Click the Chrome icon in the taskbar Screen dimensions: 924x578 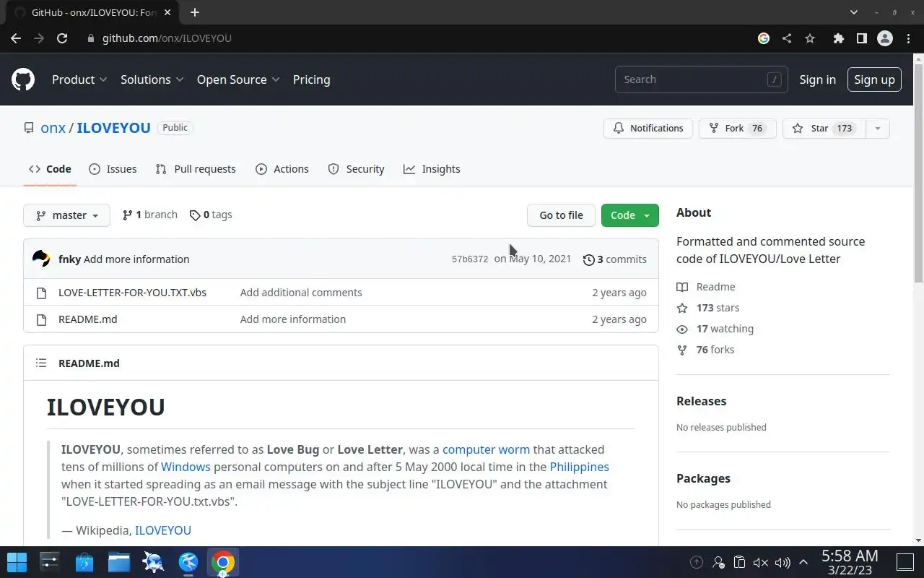223,562
